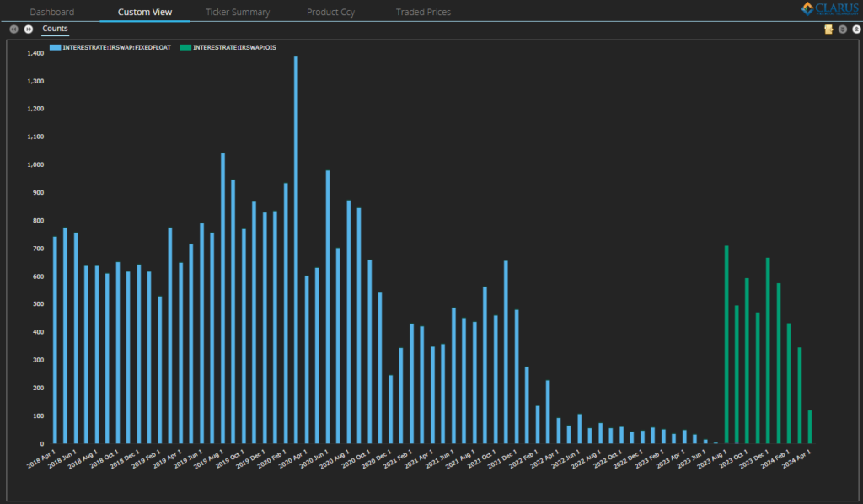The image size is (863, 504).
Task: Click the 2018 Apr 1 axis label
Action: pos(41,458)
